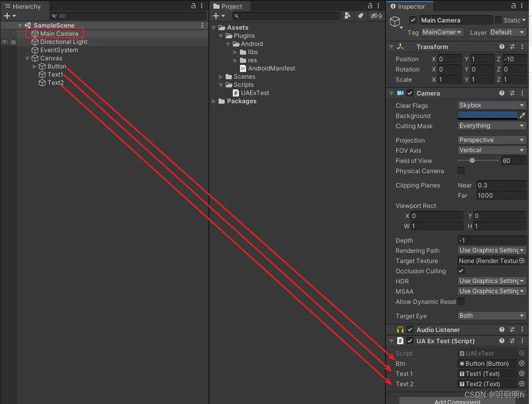
Task: Expand the Scenes folder
Action: [221, 77]
